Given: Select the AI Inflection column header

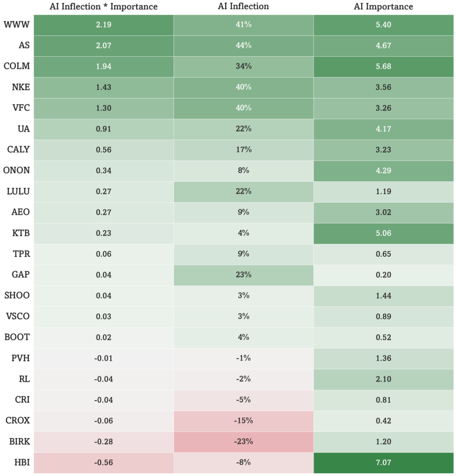Looking at the screenshot, I should tap(243, 7).
